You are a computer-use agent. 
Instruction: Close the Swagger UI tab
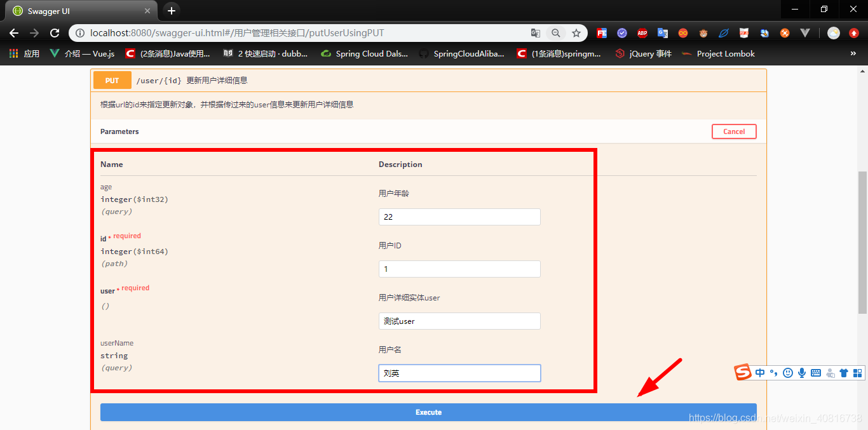pos(147,11)
